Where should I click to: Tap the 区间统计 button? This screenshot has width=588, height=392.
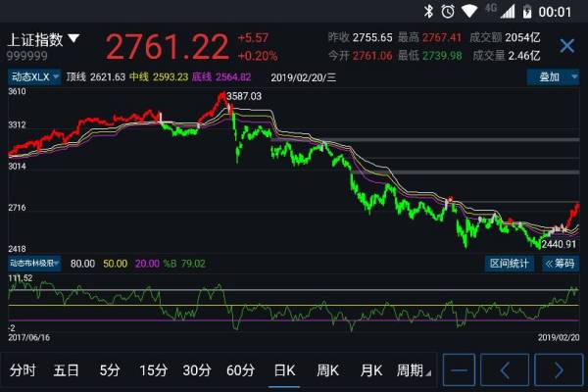(510, 264)
